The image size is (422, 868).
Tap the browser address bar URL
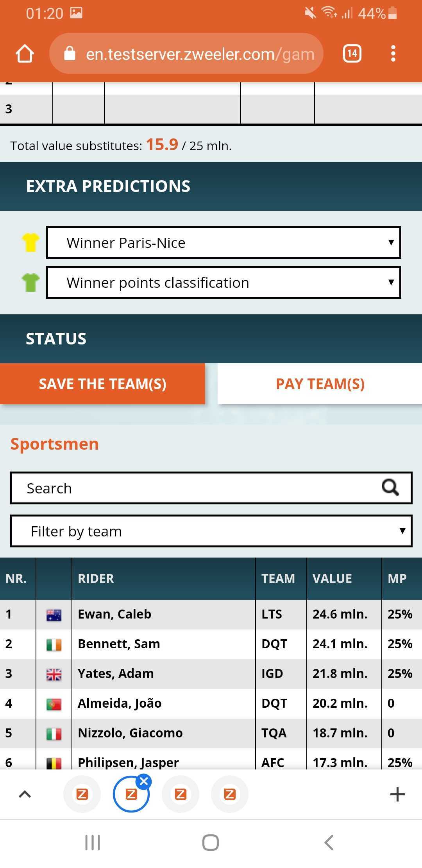click(199, 54)
